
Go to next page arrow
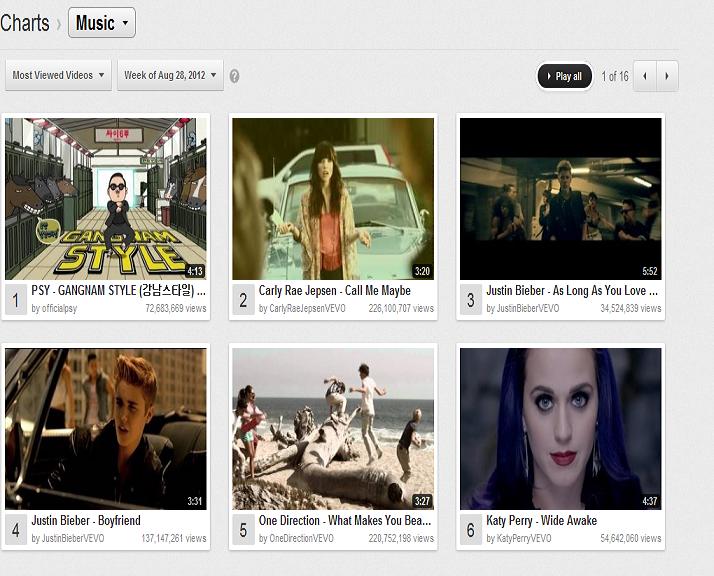coord(668,76)
